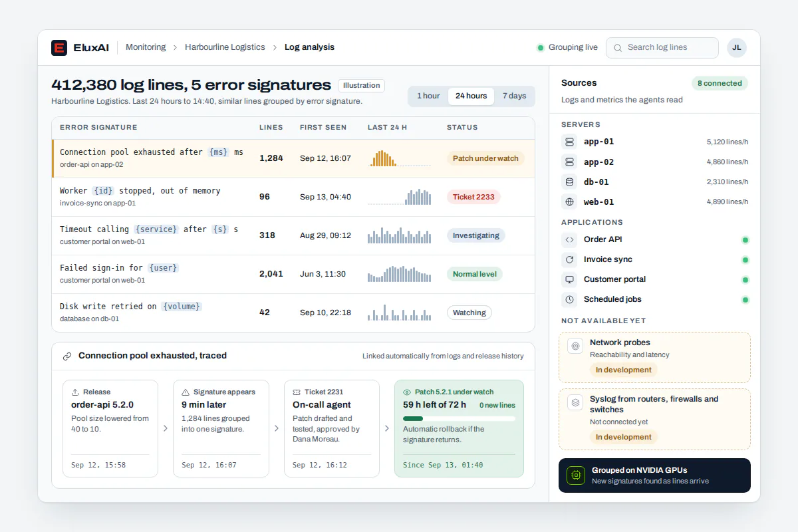
Task: Open the Ticket 2233 badge
Action: click(x=473, y=197)
